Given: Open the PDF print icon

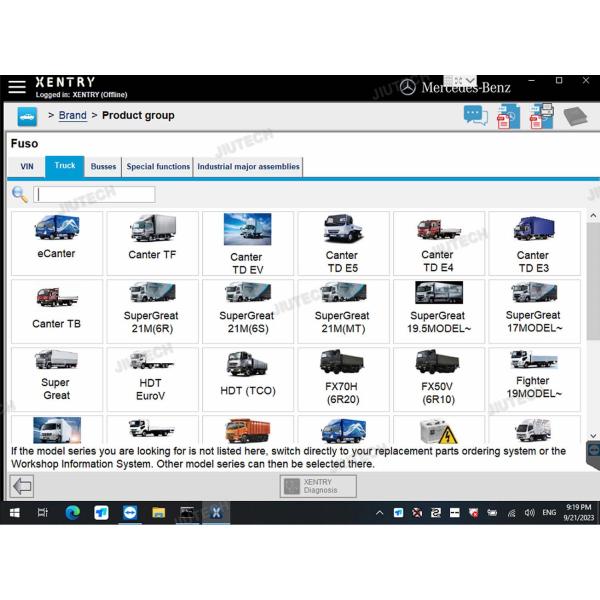Looking at the screenshot, I should (x=541, y=116).
